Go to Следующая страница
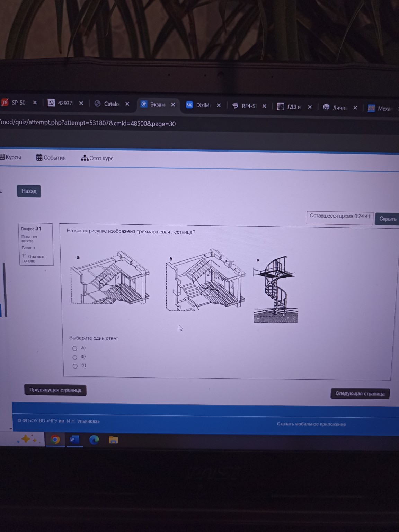 tap(360, 393)
